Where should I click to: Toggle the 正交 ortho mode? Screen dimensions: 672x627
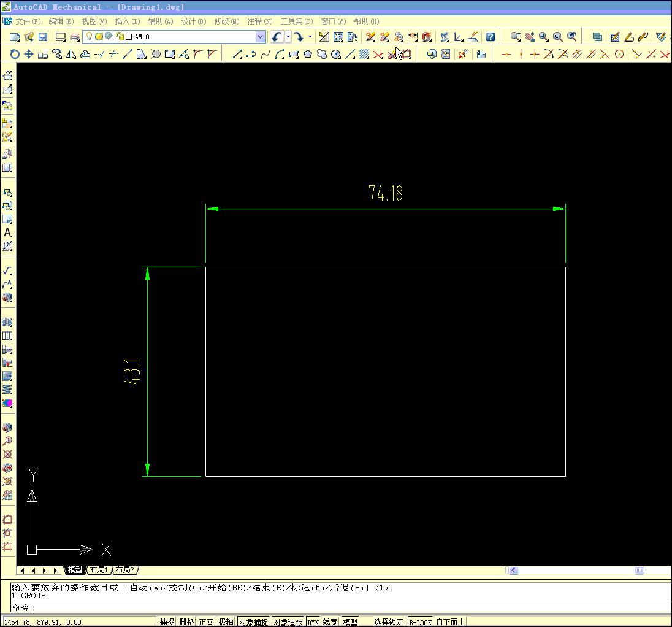pos(206,622)
